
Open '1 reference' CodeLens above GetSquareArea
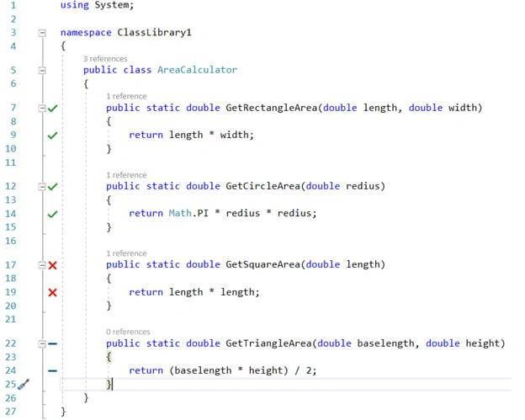(126, 253)
